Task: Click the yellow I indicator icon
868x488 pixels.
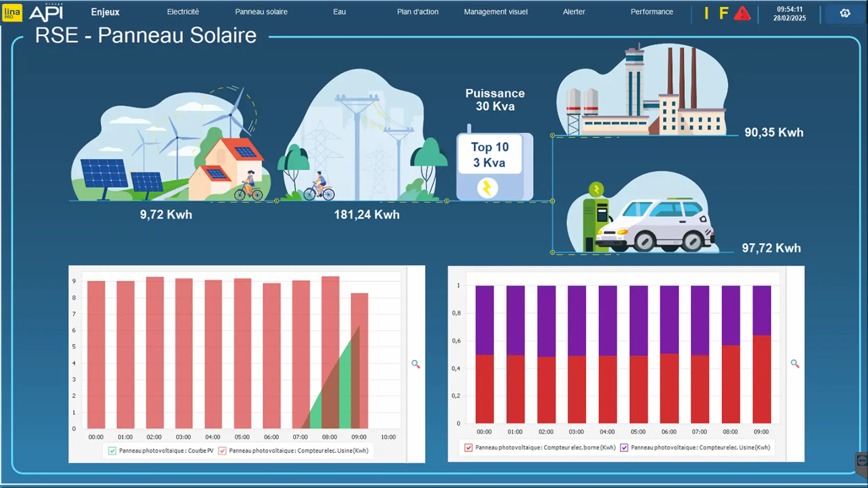Action: point(706,13)
